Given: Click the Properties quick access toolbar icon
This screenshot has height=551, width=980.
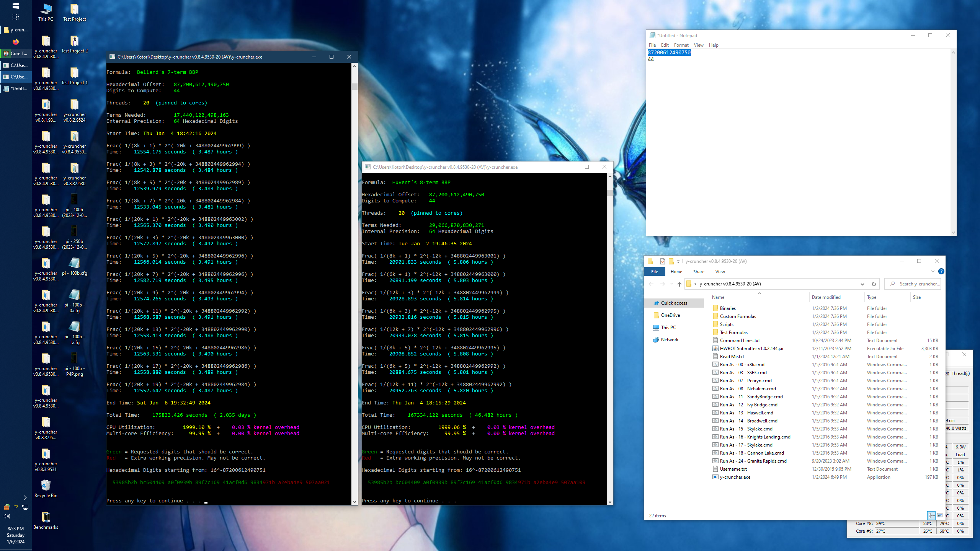Looking at the screenshot, I should pos(662,261).
